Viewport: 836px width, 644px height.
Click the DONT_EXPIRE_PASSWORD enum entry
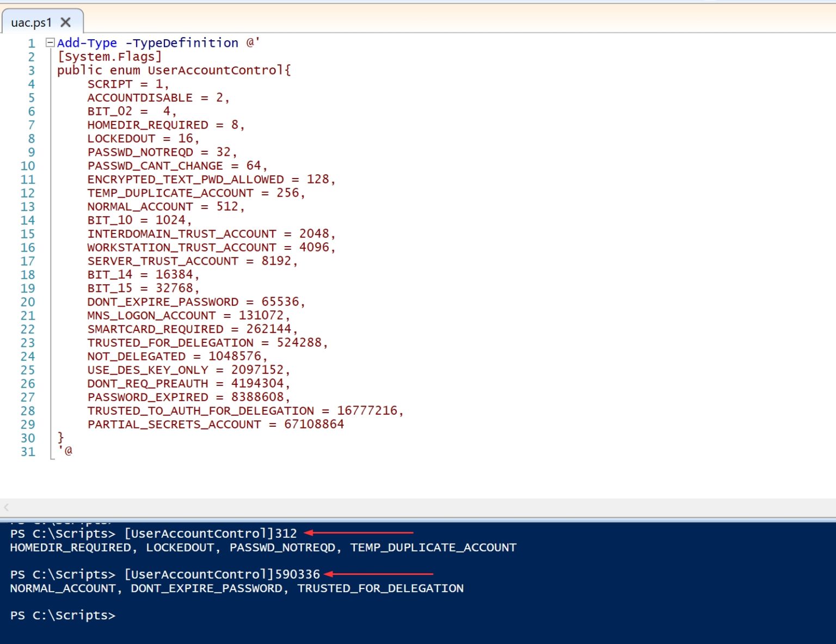163,302
